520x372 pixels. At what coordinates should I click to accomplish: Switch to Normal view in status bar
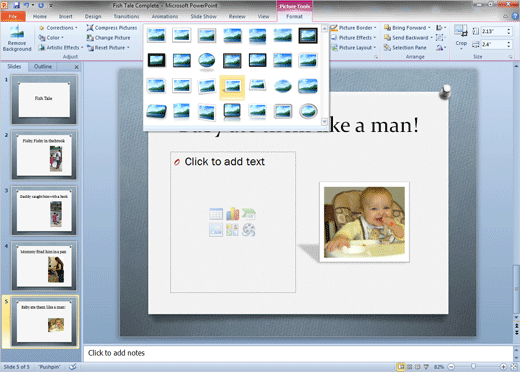click(x=401, y=367)
